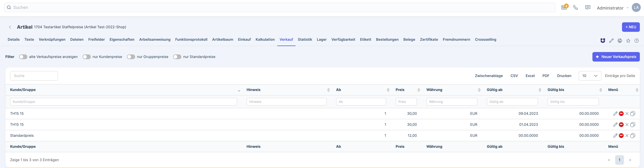Open the Artikelbaum tab
This screenshot has height=168, width=644.
tap(223, 40)
